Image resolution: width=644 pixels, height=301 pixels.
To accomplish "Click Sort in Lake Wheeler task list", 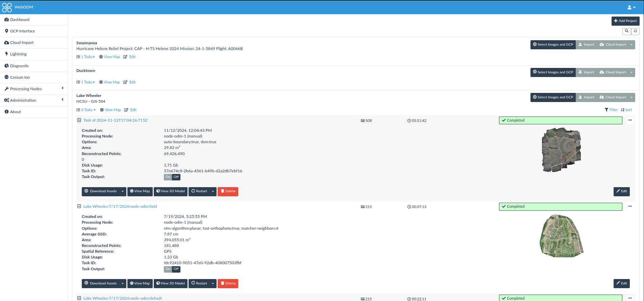I will pyautogui.click(x=626, y=110).
